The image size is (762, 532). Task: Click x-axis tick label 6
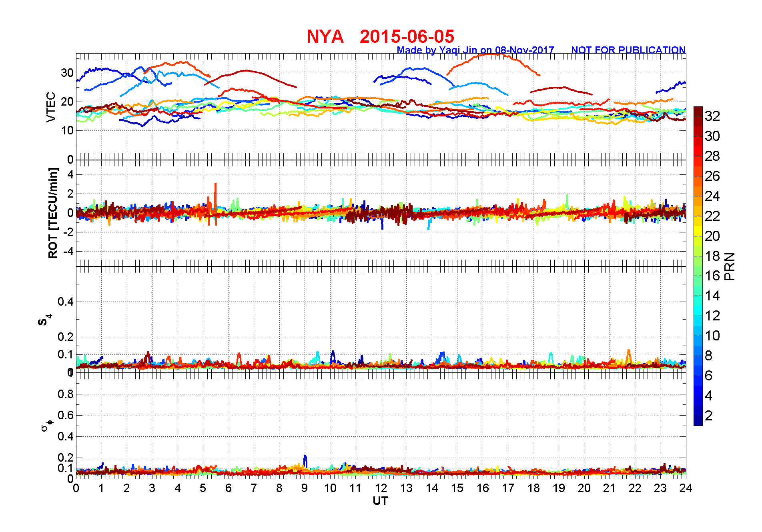point(229,488)
